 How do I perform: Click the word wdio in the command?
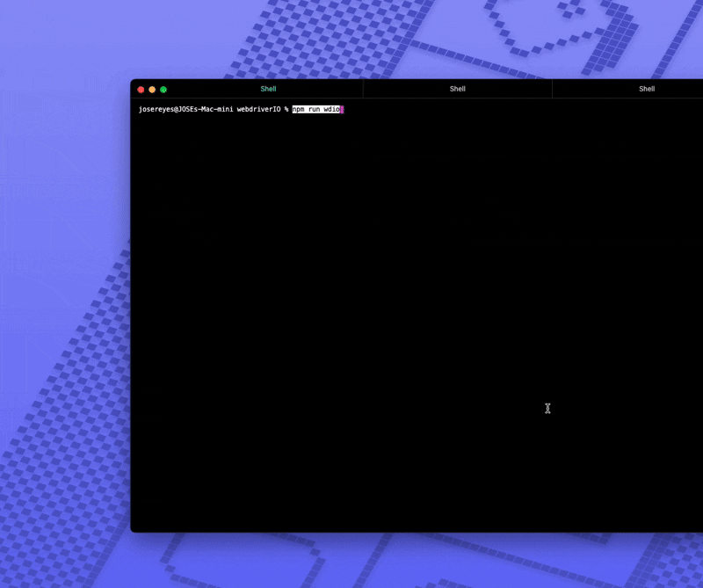pyautogui.click(x=330, y=110)
